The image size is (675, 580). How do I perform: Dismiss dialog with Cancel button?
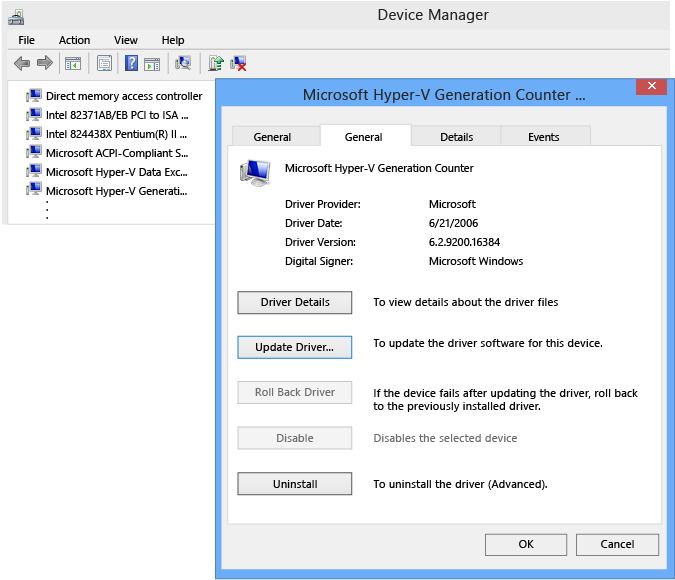[x=617, y=544]
